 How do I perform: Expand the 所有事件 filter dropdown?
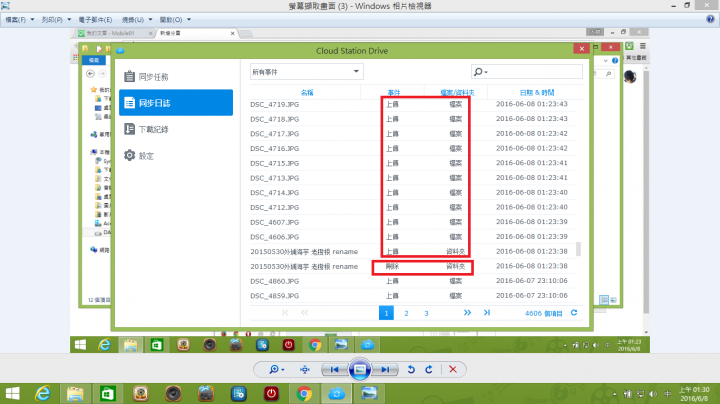coord(306,72)
